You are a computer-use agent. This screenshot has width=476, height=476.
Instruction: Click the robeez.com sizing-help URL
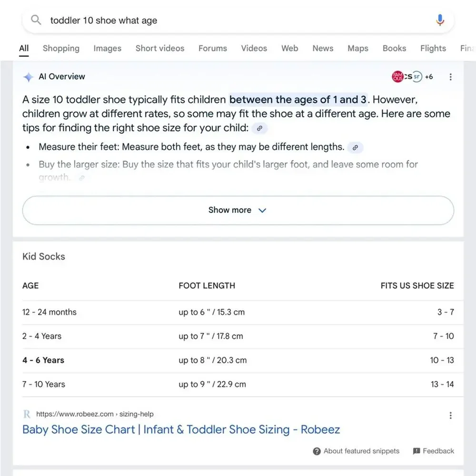coord(95,414)
